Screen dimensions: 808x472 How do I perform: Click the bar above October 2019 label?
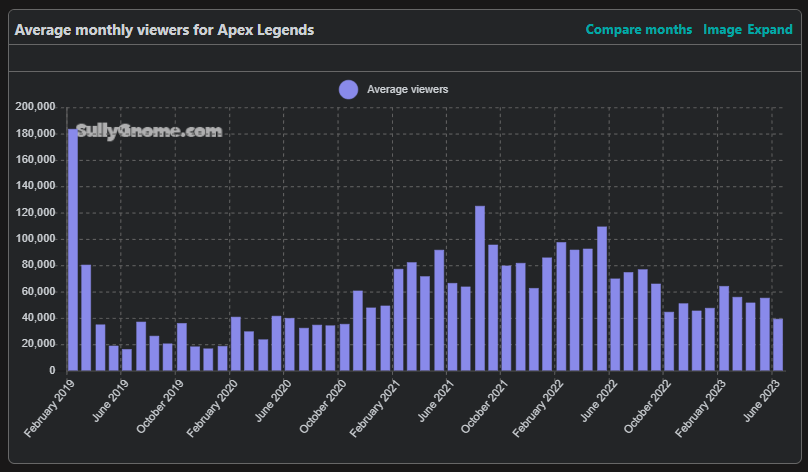point(181,347)
